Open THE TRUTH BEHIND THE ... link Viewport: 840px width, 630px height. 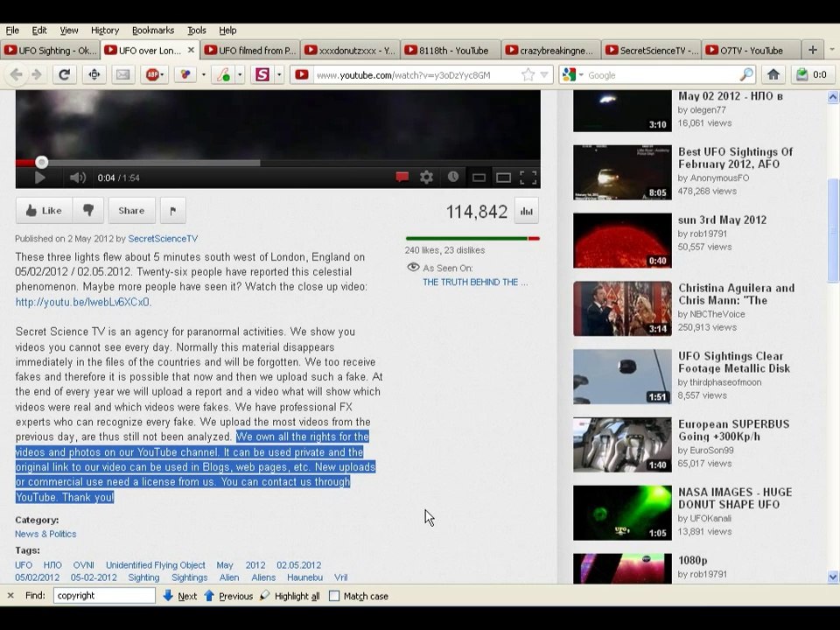coord(474,283)
